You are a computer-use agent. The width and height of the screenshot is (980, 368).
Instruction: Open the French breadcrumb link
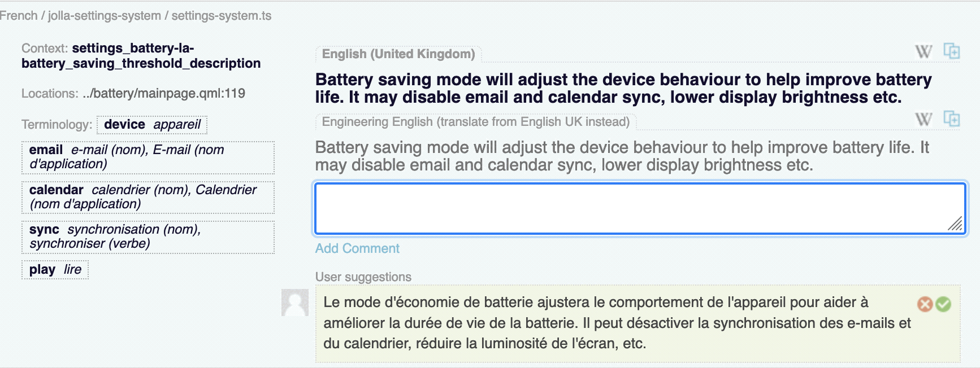tap(18, 16)
